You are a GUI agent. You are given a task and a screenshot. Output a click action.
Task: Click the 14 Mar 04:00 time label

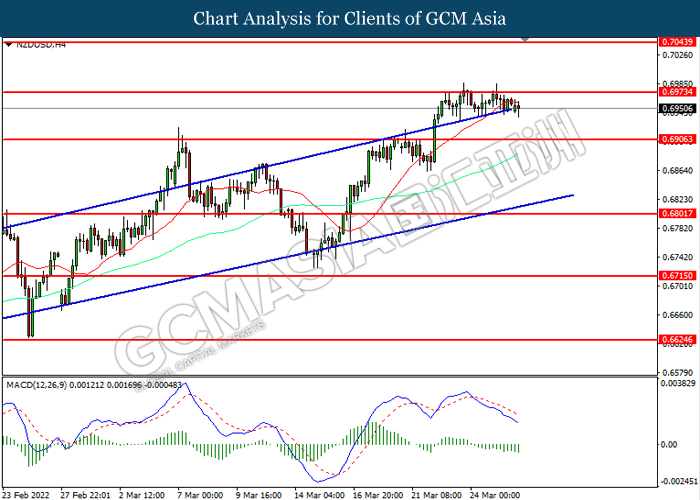coord(319,495)
